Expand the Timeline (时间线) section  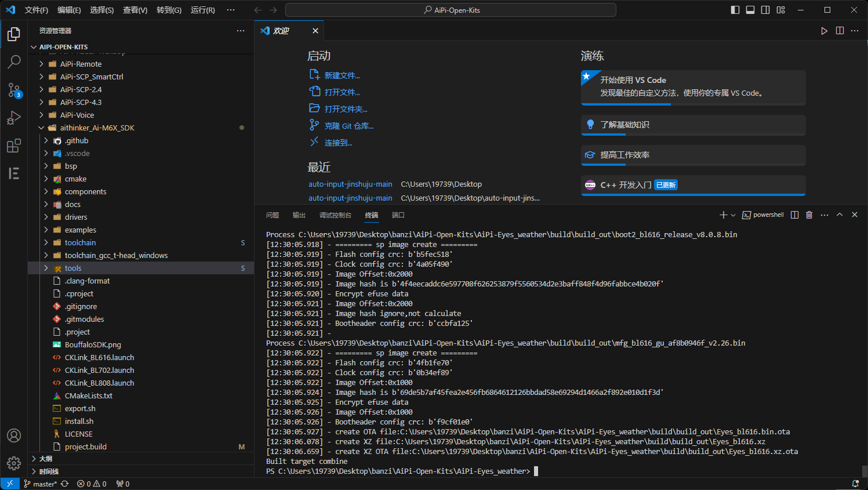141,471
